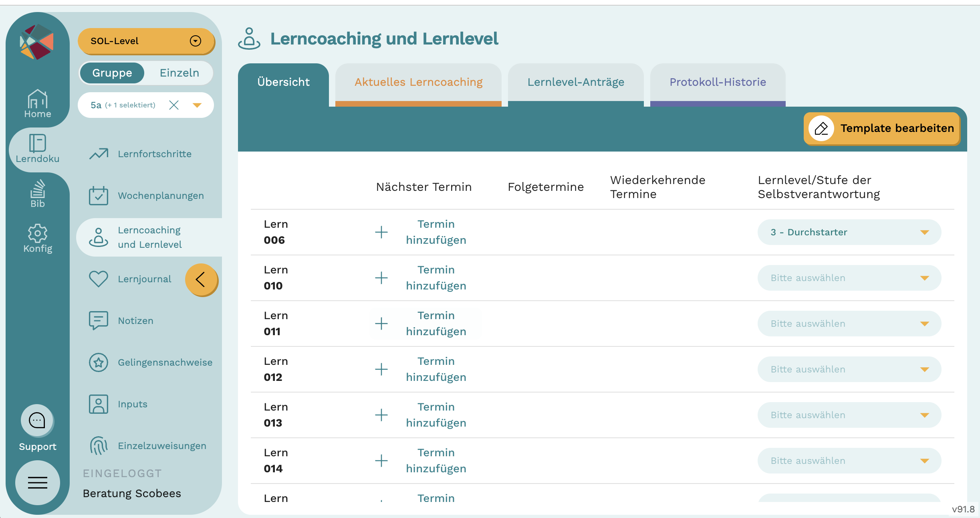Switch to Aktuelles Lerncoaching tab
Image resolution: width=980 pixels, height=518 pixels.
point(418,85)
